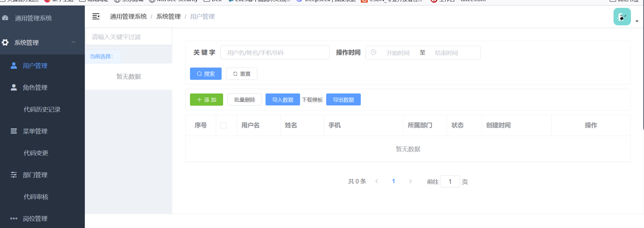Toggle the select-all checkbox in table header
The width and height of the screenshot is (644, 228).
point(223,125)
